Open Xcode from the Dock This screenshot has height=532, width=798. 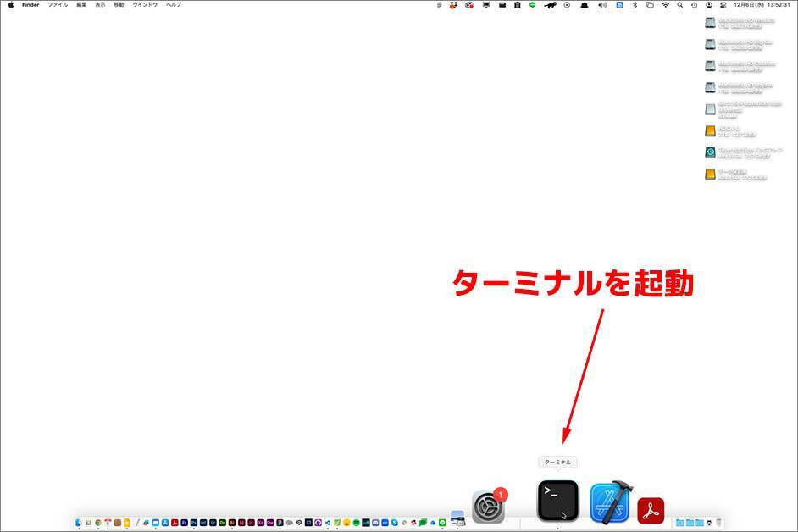coord(610,502)
